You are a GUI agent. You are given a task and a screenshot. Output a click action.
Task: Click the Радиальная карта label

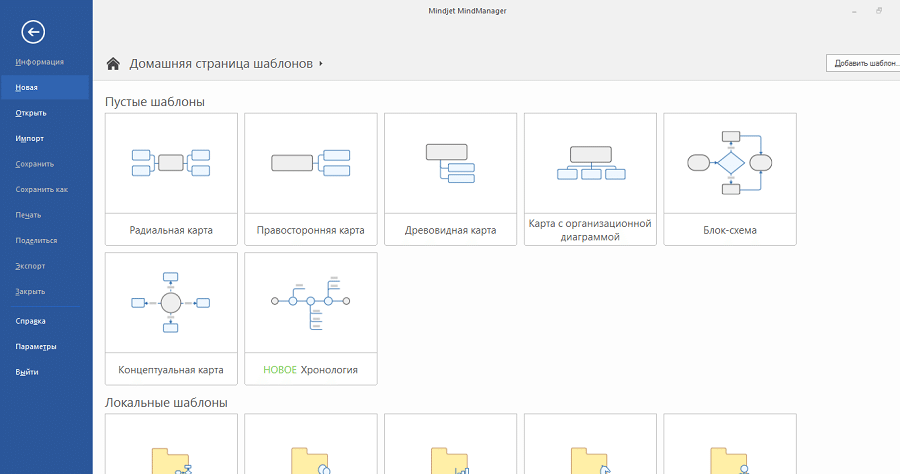click(x=171, y=230)
